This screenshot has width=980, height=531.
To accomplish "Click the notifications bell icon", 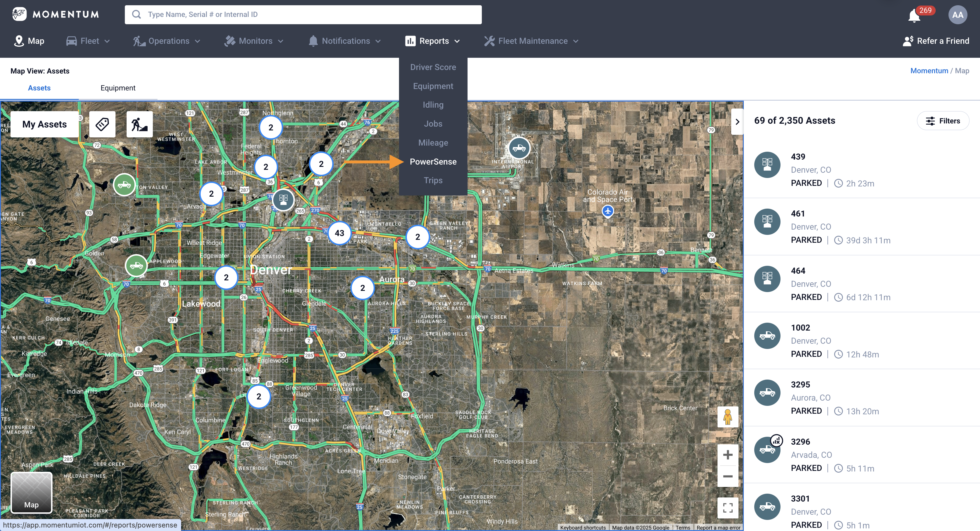I will click(x=914, y=15).
